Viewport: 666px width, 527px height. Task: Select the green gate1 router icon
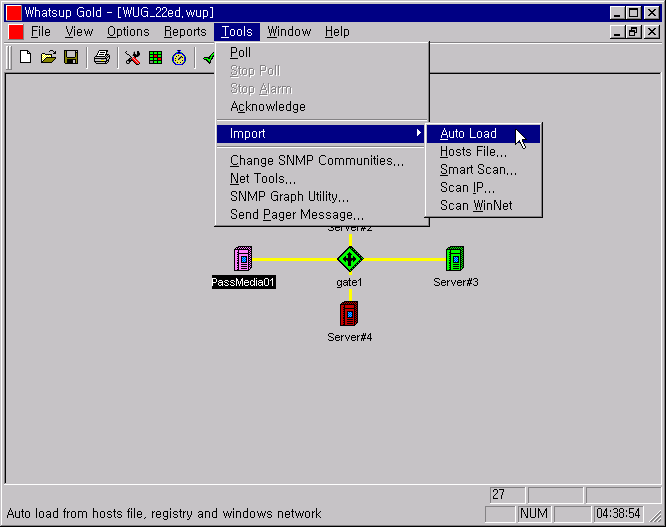pyautogui.click(x=350, y=259)
